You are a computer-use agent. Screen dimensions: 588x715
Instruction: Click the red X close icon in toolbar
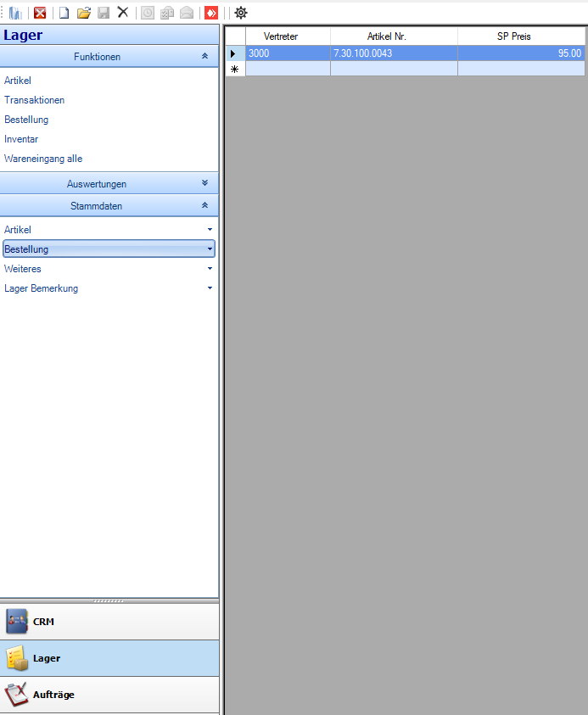[40, 13]
